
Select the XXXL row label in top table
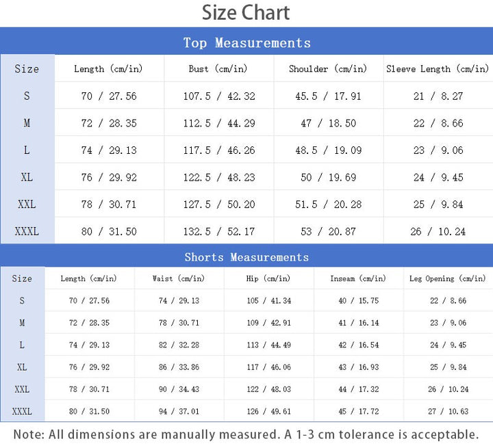(27, 232)
